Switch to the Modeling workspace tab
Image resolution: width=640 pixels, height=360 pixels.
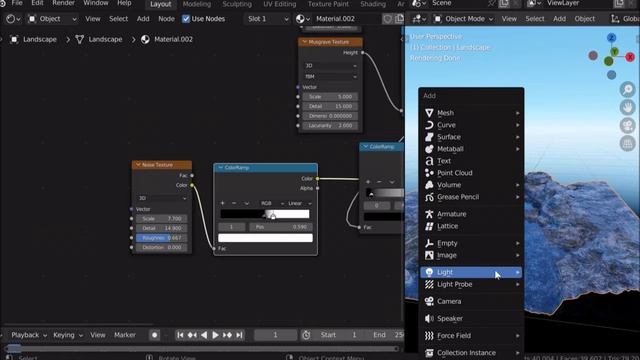coord(197,4)
